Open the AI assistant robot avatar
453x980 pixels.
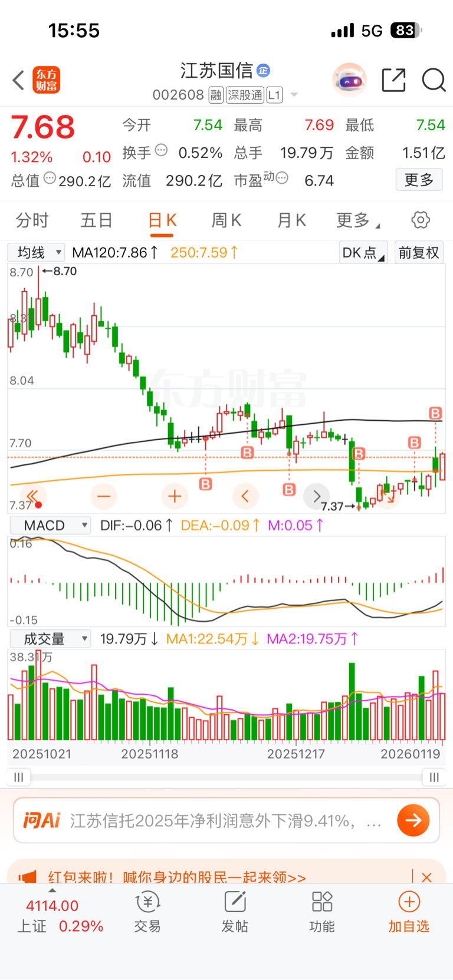[349, 80]
